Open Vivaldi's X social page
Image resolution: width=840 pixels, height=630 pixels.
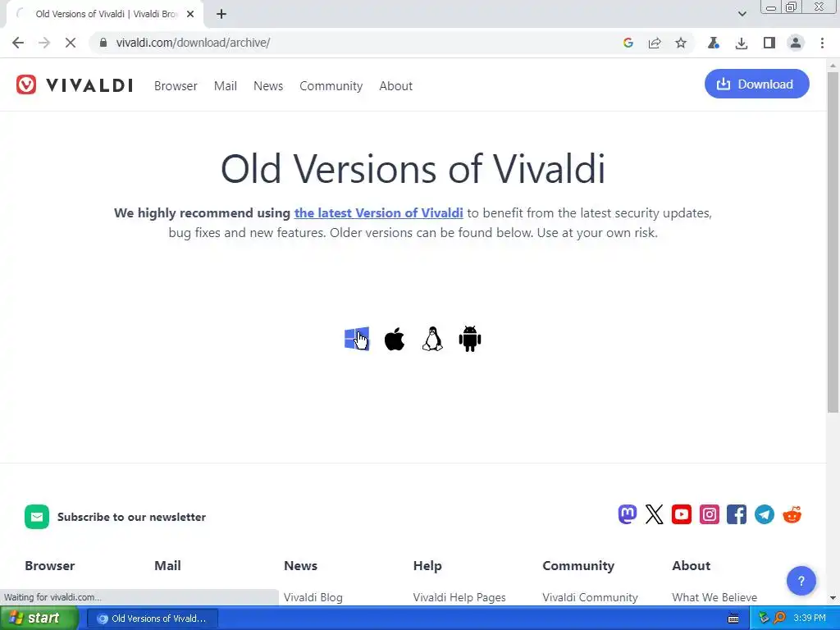coord(654,515)
